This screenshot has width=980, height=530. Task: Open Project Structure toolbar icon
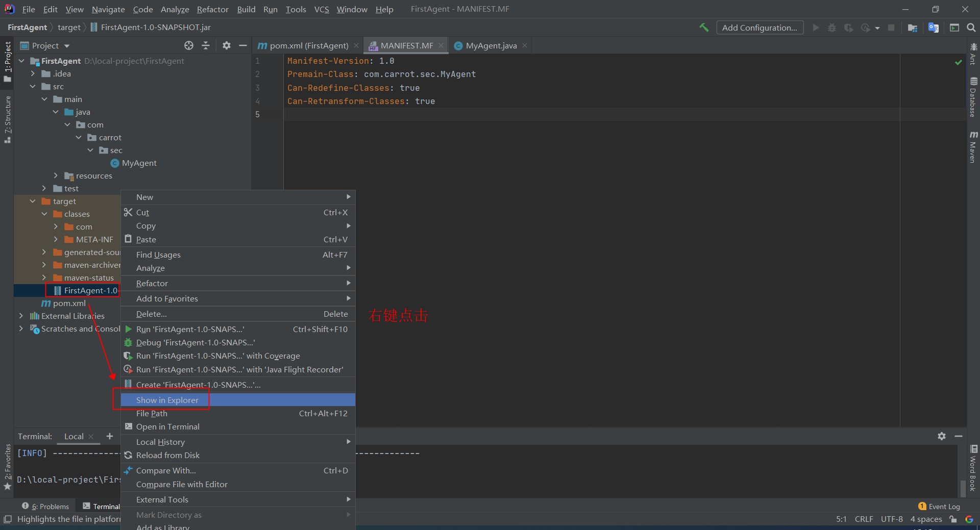pyautogui.click(x=913, y=28)
